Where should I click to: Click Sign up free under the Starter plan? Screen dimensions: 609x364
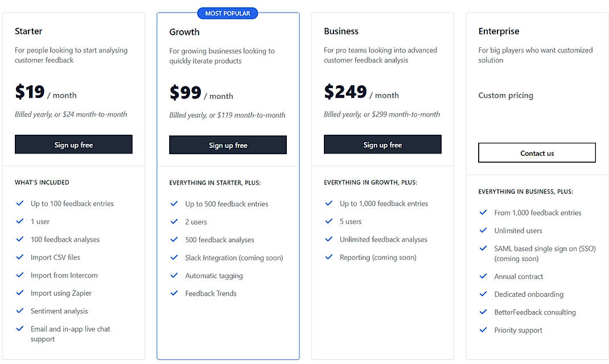click(73, 144)
